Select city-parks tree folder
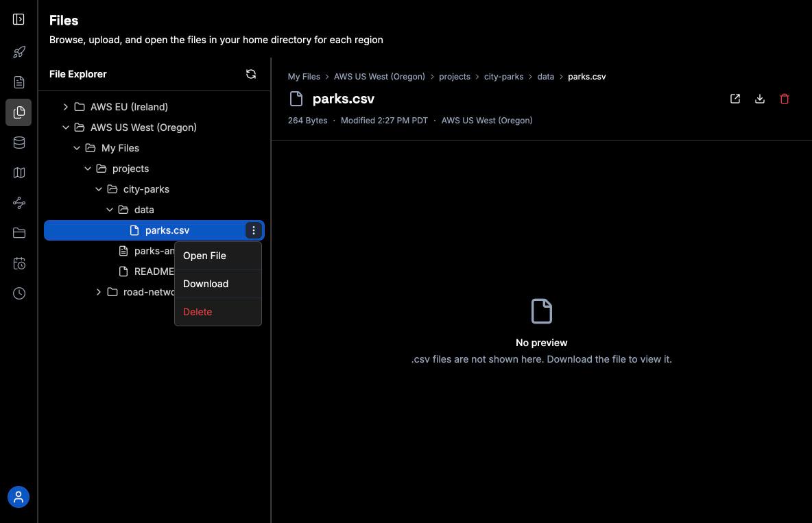The height and width of the screenshot is (523, 812). [154, 189]
